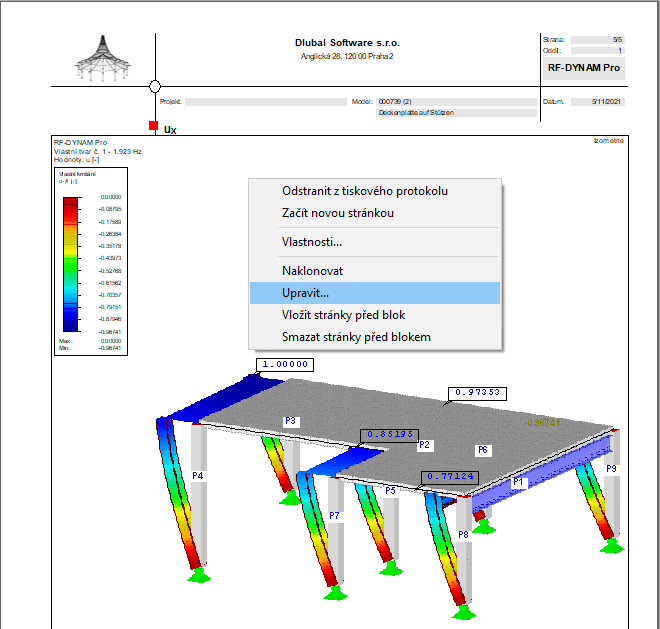Click the column label P7

pyautogui.click(x=334, y=516)
